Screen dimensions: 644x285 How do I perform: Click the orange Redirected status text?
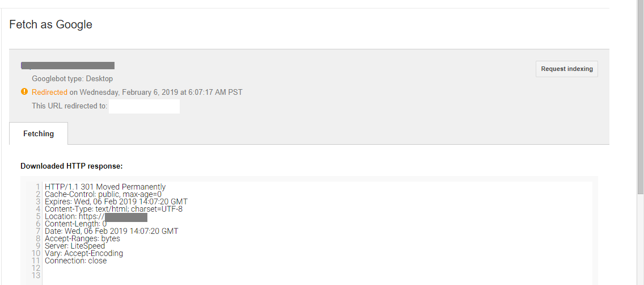pyautogui.click(x=49, y=92)
